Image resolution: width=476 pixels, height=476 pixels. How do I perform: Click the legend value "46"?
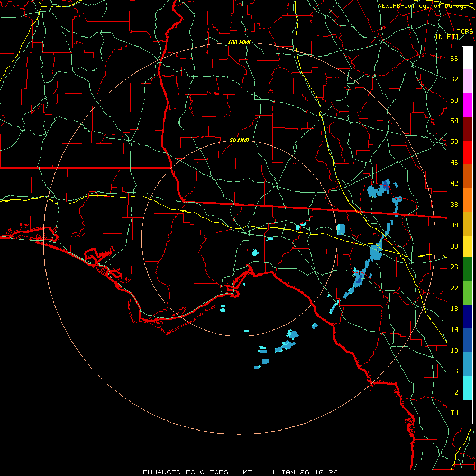click(x=454, y=163)
